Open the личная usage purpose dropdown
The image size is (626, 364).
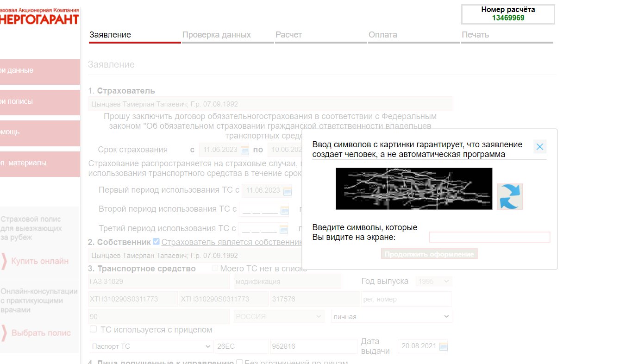coord(392,316)
